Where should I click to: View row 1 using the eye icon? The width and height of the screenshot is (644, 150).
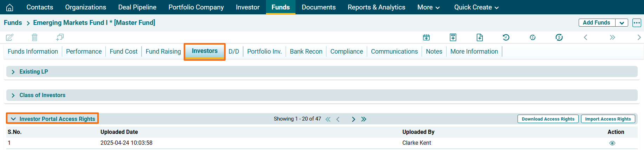tap(612, 143)
